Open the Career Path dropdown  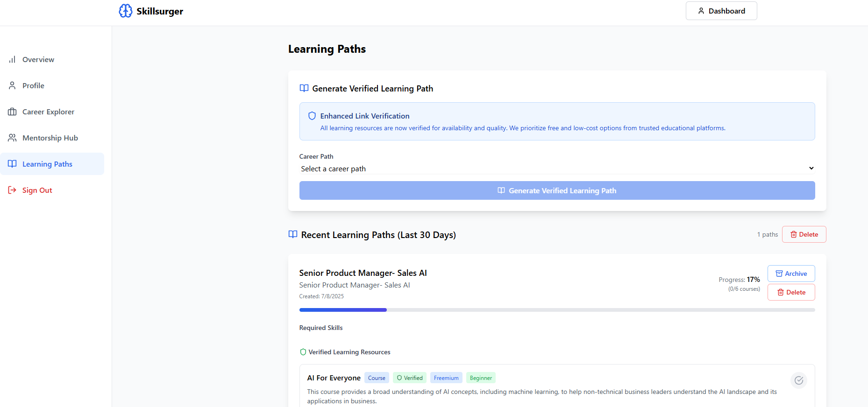click(557, 168)
